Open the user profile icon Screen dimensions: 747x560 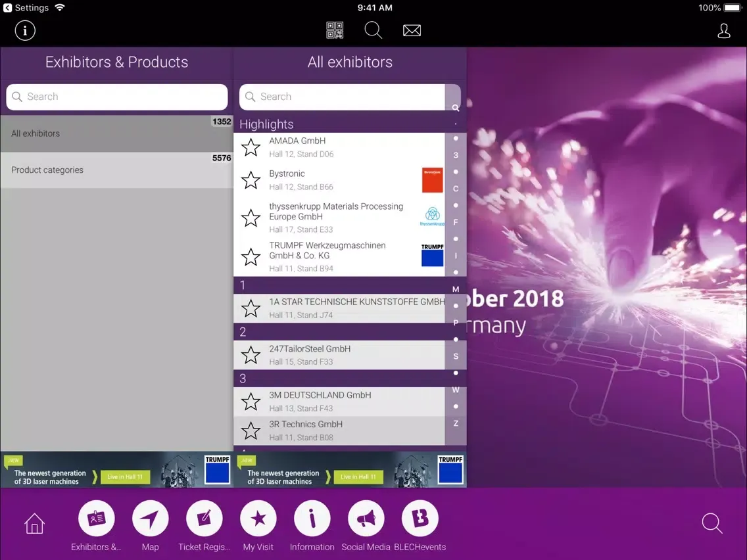point(723,30)
